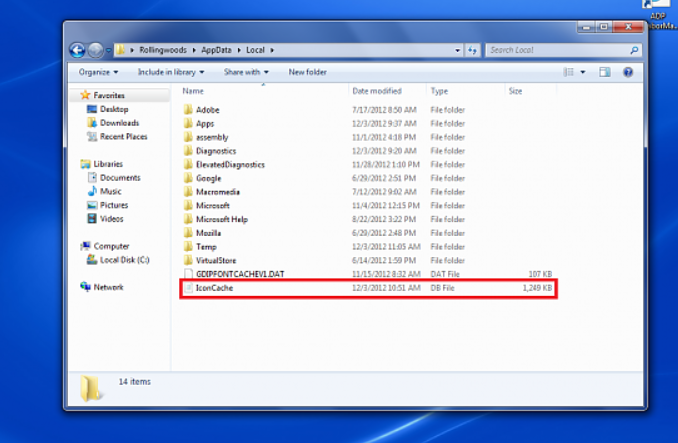
Task: Select Desktop in Favorites
Action: pos(113,109)
